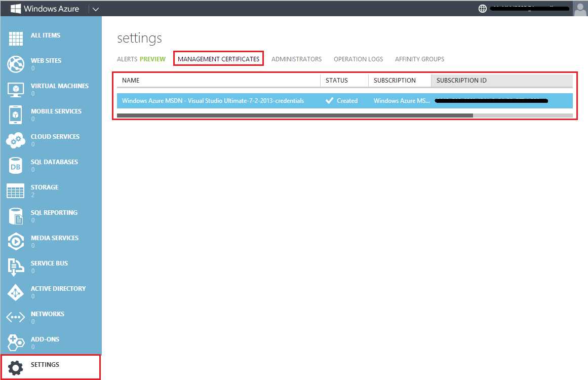This screenshot has height=380, width=588.
Task: Click the SQL Reporting document icon
Action: (x=16, y=216)
